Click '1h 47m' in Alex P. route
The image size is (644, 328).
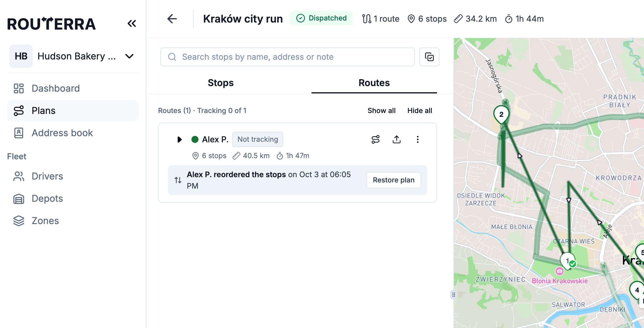293,156
